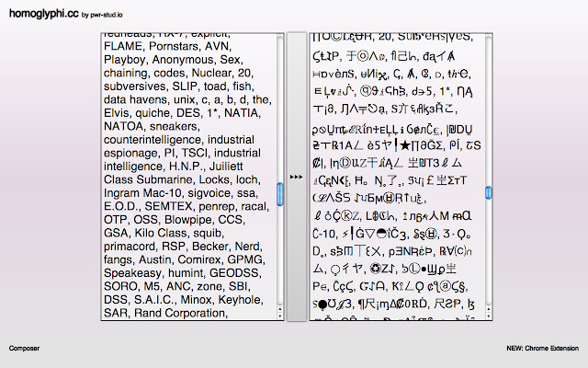Click 'primacord' in the left textarea
The width and height of the screenshot is (588, 368).
click(130, 247)
